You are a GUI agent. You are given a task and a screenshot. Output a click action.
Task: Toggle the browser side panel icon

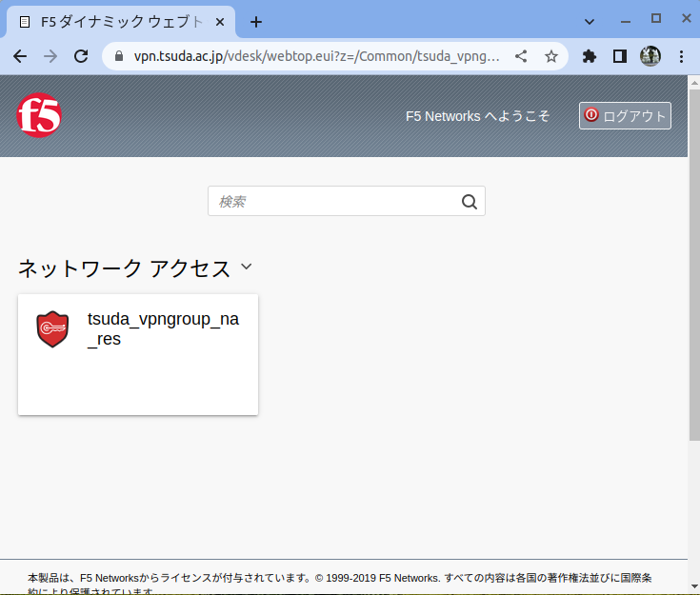point(620,56)
